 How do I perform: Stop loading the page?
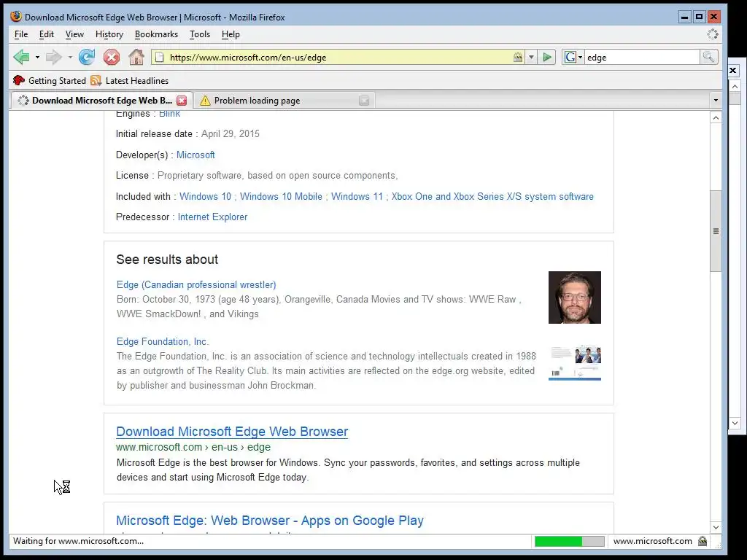[x=112, y=57]
